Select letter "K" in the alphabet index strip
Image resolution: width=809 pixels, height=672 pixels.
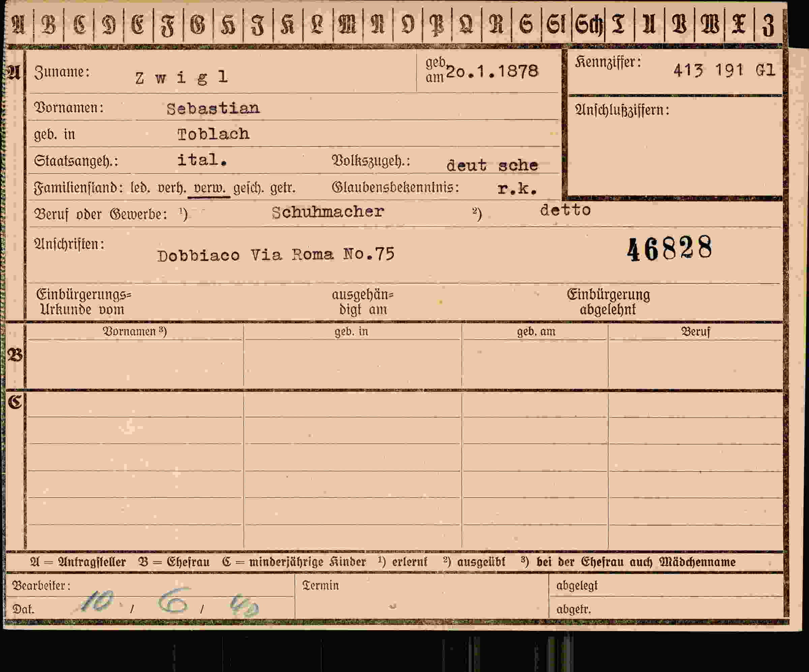click(288, 25)
